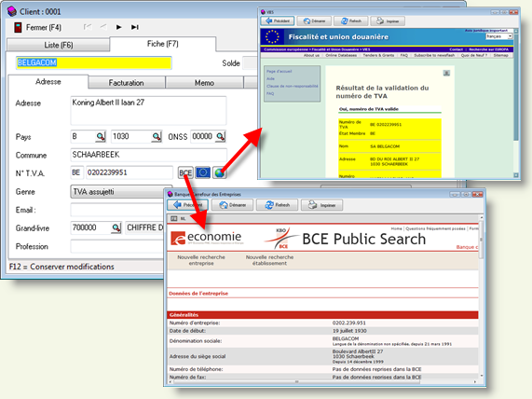The height and width of the screenshot is (399, 532).
Task: Click TVA country prefix field BE
Action: coord(76,172)
